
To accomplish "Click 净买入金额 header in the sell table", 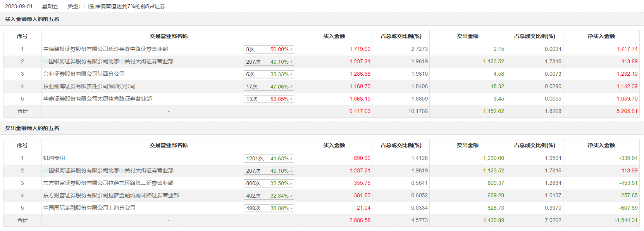I will tap(601, 145).
